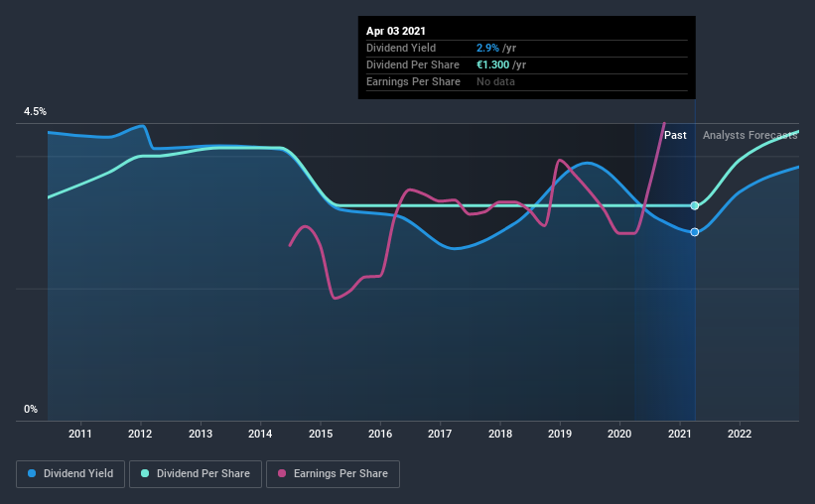Select the 2018 x-axis label
The width and height of the screenshot is (815, 504).
(x=500, y=434)
